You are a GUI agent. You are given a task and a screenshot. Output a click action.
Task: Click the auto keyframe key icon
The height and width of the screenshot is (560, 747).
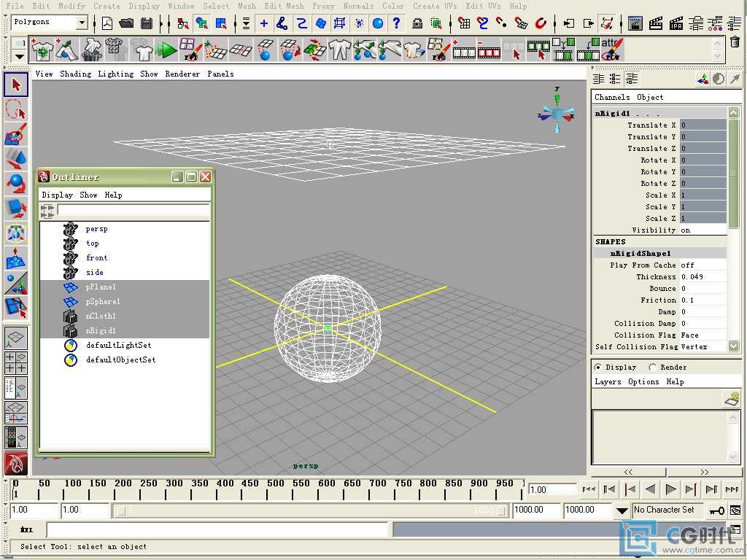pos(717,510)
